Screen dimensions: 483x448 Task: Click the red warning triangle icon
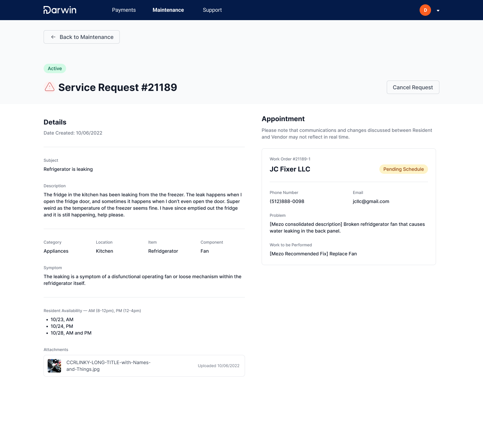point(50,87)
